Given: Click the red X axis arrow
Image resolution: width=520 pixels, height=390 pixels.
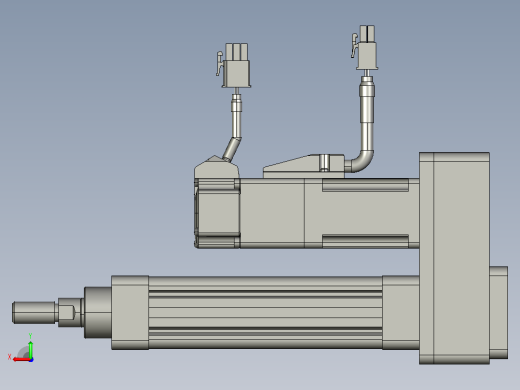Looking at the screenshot, I should click(x=21, y=360).
